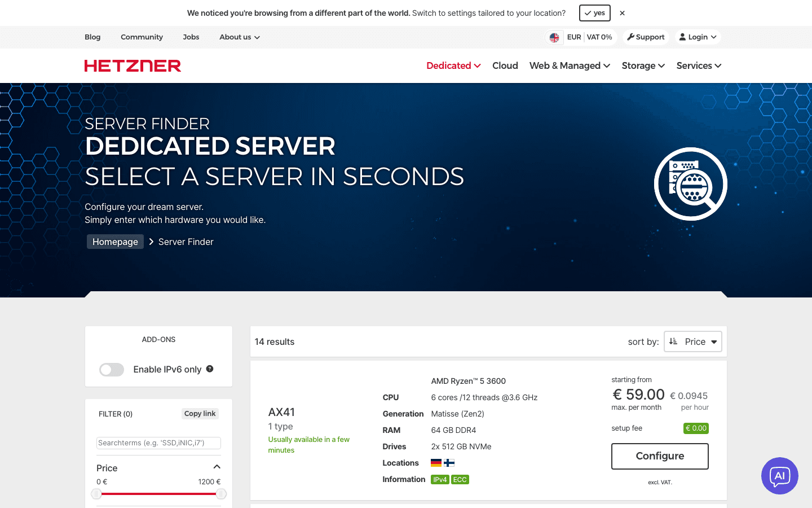Image resolution: width=812 pixels, height=508 pixels.
Task: Click the '14 results' text
Action: pos(275,341)
